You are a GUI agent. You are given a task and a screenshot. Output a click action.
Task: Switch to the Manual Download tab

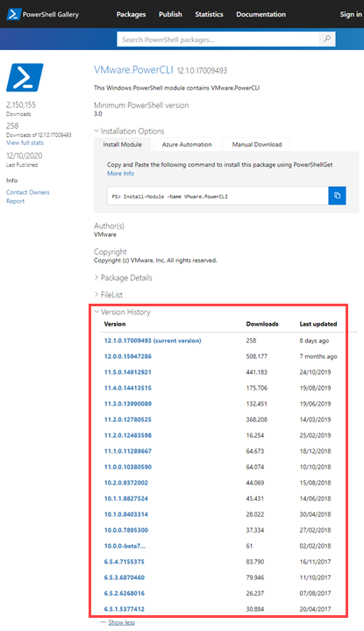point(257,145)
